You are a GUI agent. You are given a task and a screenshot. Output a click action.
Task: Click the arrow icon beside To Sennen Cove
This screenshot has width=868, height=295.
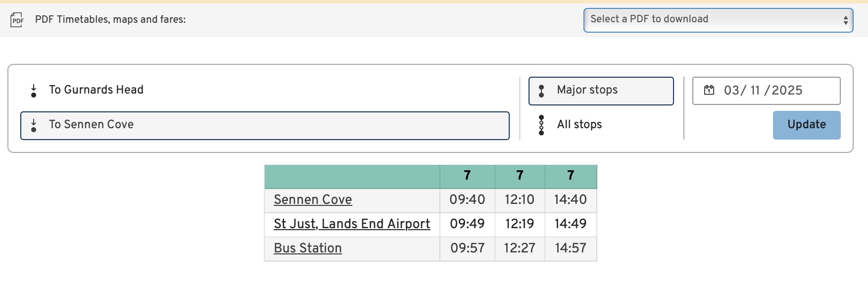point(34,125)
